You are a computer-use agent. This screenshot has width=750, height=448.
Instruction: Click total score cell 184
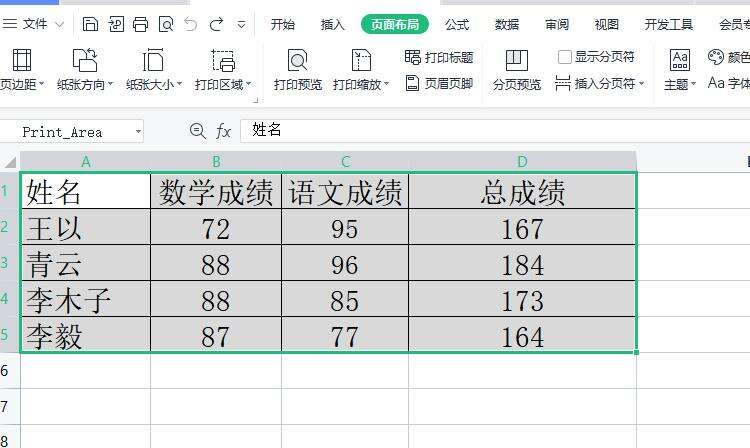522,263
